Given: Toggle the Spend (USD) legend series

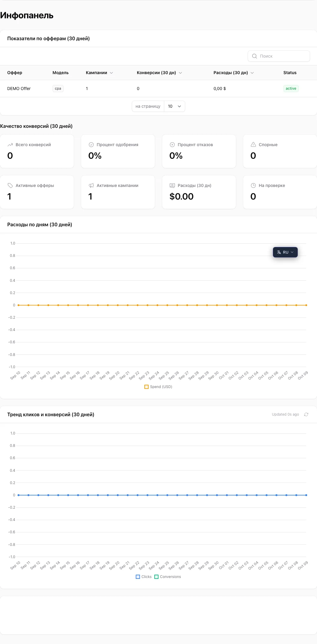Looking at the screenshot, I should pos(158,387).
